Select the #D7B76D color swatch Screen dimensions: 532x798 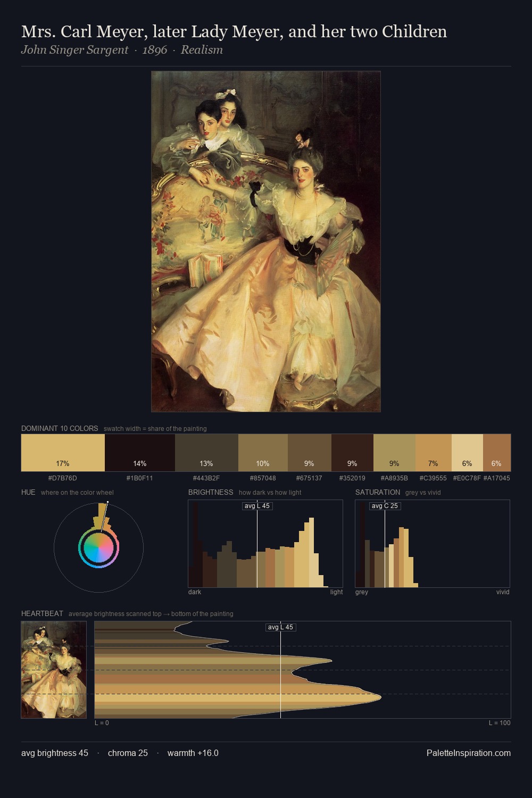click(63, 453)
